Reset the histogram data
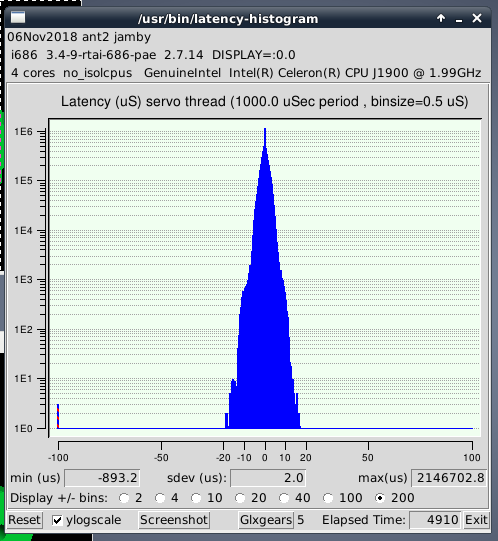This screenshot has height=541, width=498. [25, 520]
